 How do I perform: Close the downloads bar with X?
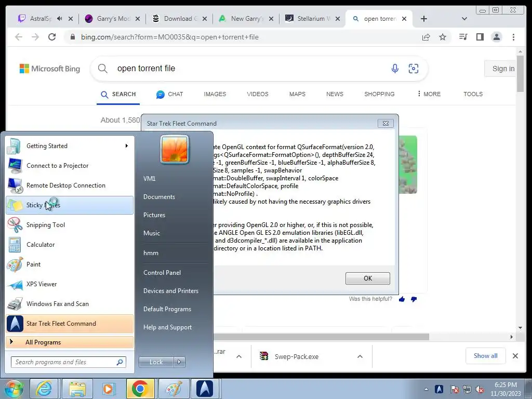click(x=515, y=356)
